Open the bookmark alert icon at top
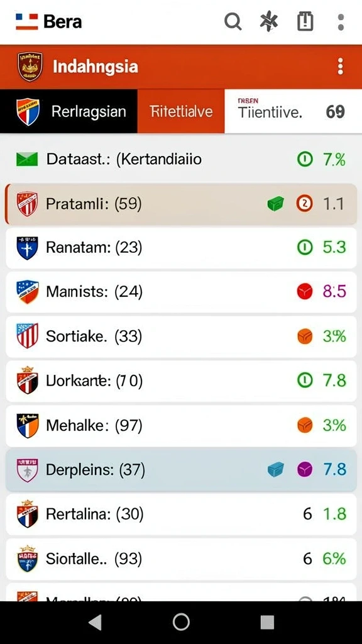 point(305,21)
